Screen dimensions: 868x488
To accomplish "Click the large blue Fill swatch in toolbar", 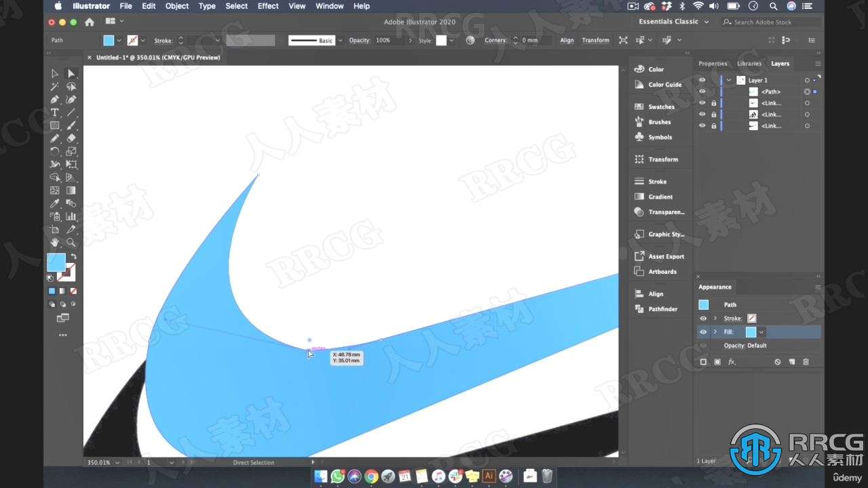I will coord(56,262).
